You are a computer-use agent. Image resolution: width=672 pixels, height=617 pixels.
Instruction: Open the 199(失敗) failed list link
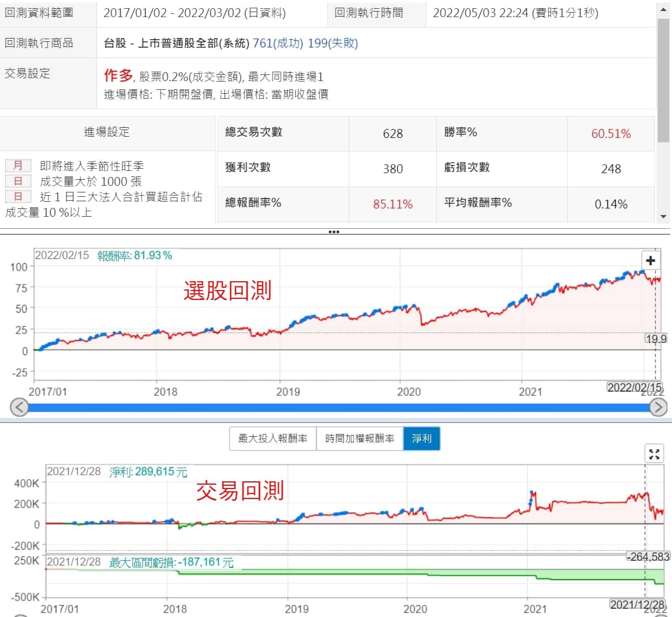point(333,43)
